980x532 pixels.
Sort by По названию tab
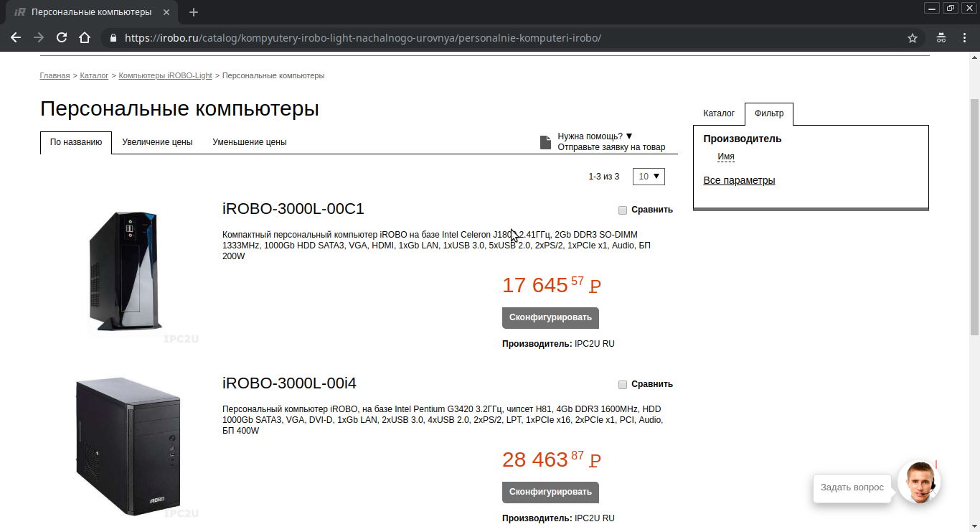pos(76,142)
